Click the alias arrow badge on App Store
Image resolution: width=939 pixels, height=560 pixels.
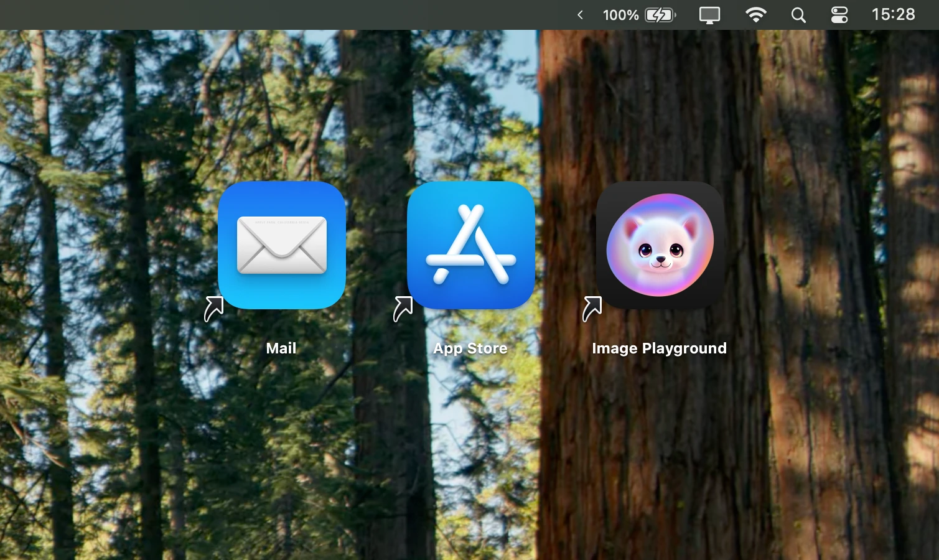click(x=403, y=309)
